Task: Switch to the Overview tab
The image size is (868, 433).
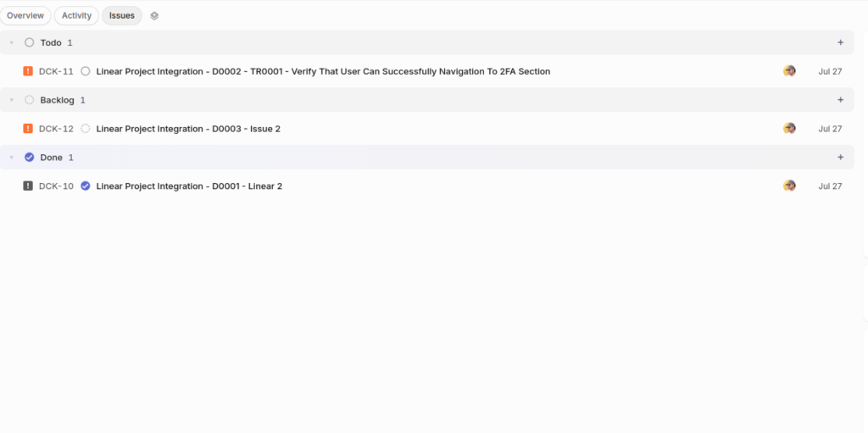Action: click(x=25, y=15)
